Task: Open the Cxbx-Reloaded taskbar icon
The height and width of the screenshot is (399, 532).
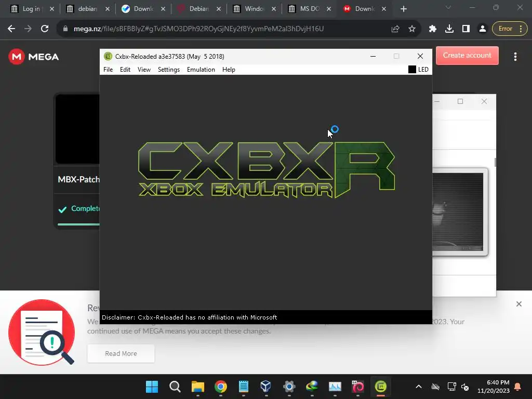Action: click(381, 387)
